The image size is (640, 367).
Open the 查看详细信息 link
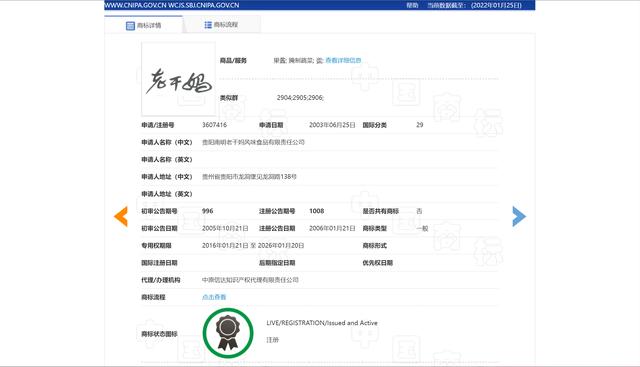343,60
